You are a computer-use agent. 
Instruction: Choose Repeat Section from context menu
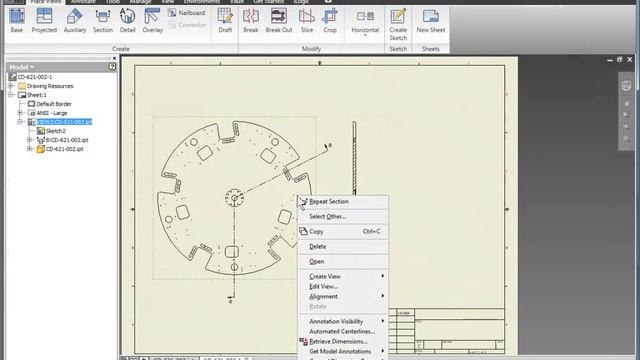(343, 202)
